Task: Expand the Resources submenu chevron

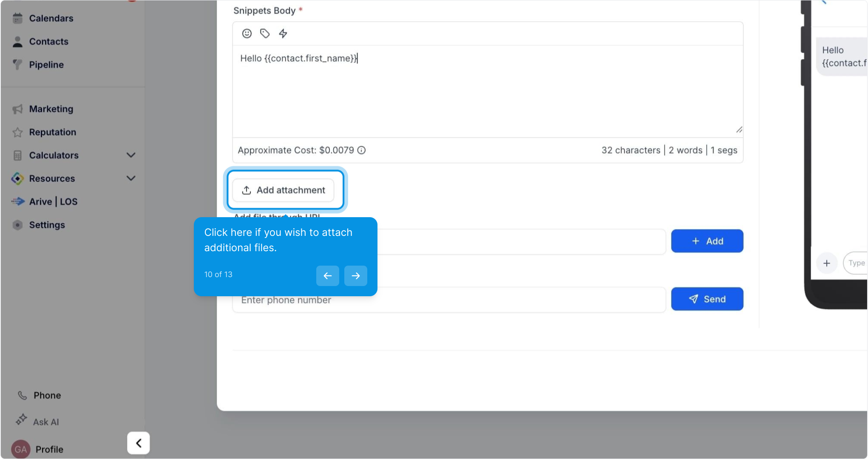Action: [131, 178]
